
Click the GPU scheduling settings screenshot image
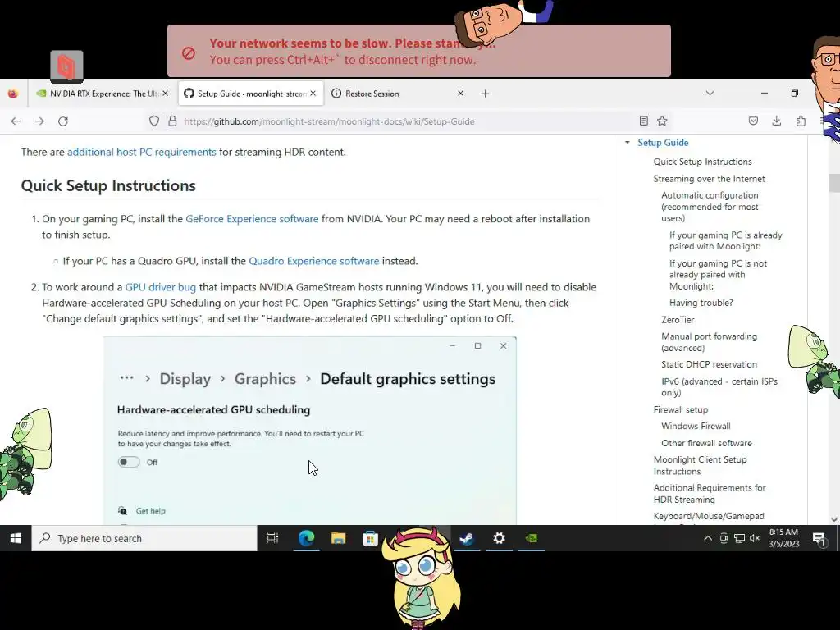click(x=309, y=431)
